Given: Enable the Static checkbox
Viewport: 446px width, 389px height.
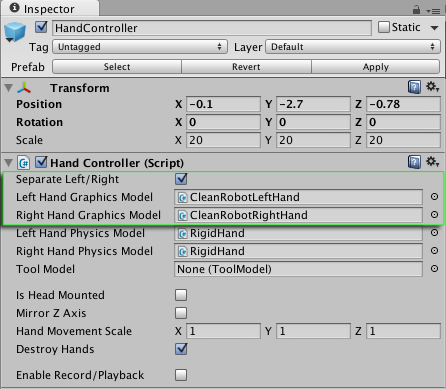Looking at the screenshot, I should pos(384,27).
